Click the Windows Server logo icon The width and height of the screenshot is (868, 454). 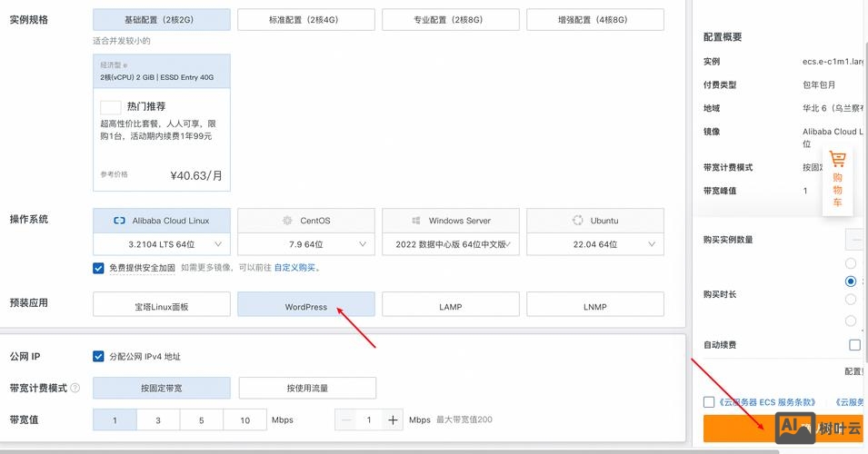[x=416, y=220]
